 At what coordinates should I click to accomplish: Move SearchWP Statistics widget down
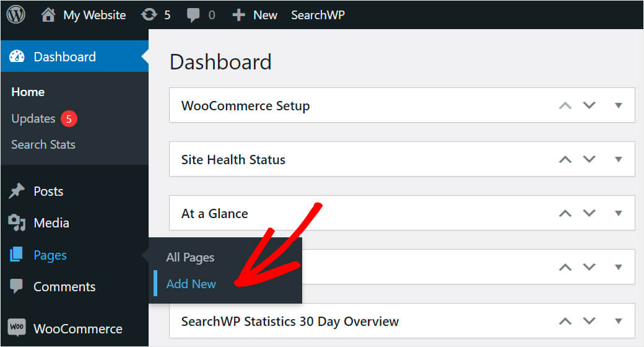pos(590,321)
